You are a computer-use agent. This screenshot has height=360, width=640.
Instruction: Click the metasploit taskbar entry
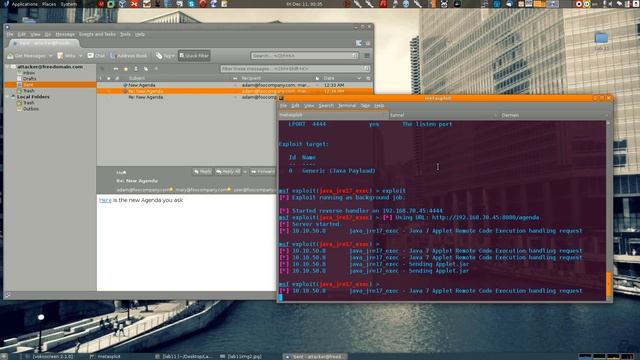(106, 356)
